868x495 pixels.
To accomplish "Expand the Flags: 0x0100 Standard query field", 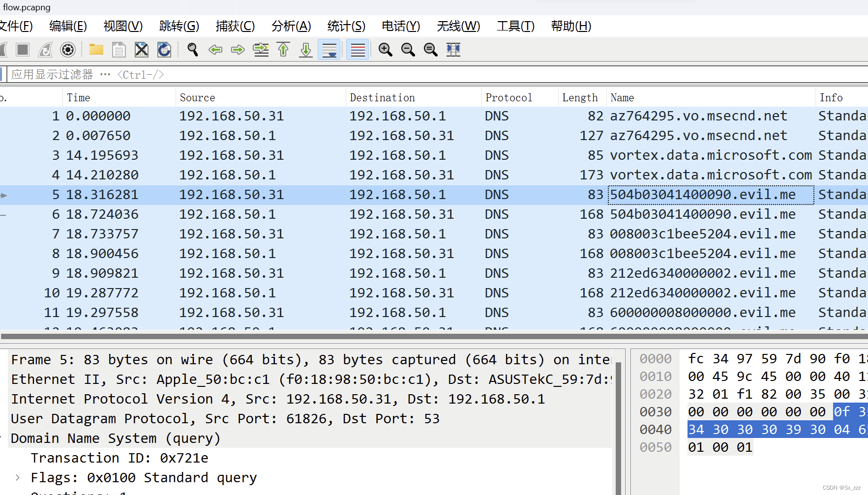I will coord(17,477).
